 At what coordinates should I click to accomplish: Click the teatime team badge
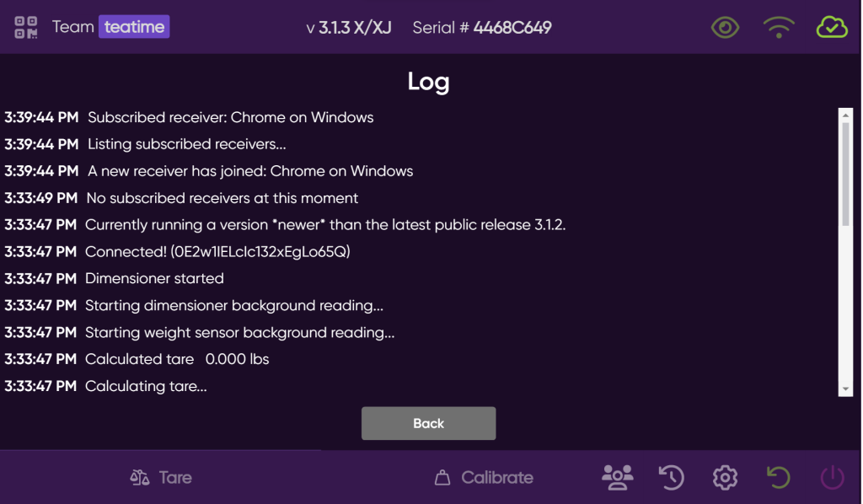point(134,27)
